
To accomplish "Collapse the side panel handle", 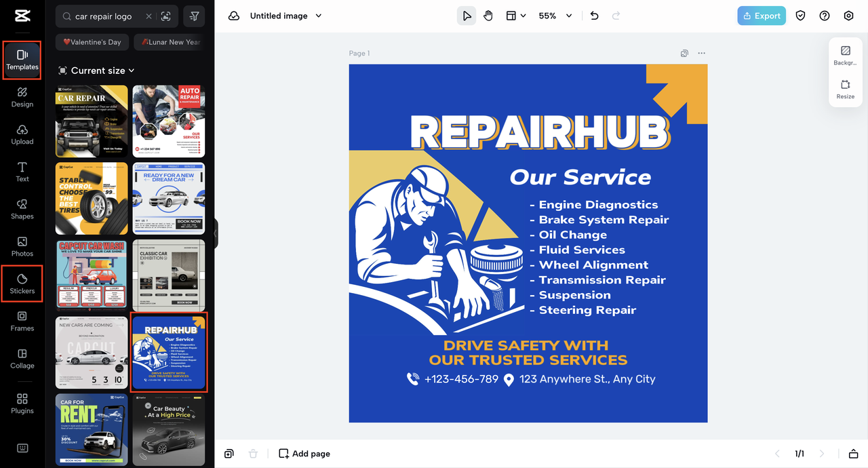I will 216,234.
